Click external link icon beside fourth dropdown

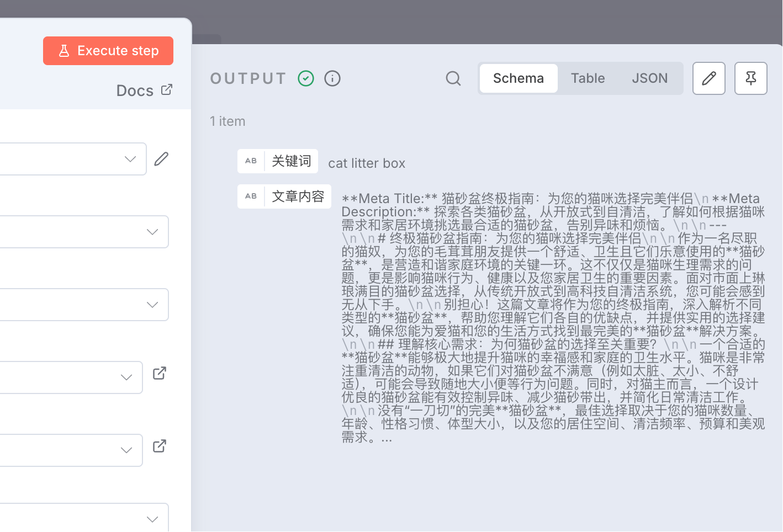pyautogui.click(x=160, y=374)
